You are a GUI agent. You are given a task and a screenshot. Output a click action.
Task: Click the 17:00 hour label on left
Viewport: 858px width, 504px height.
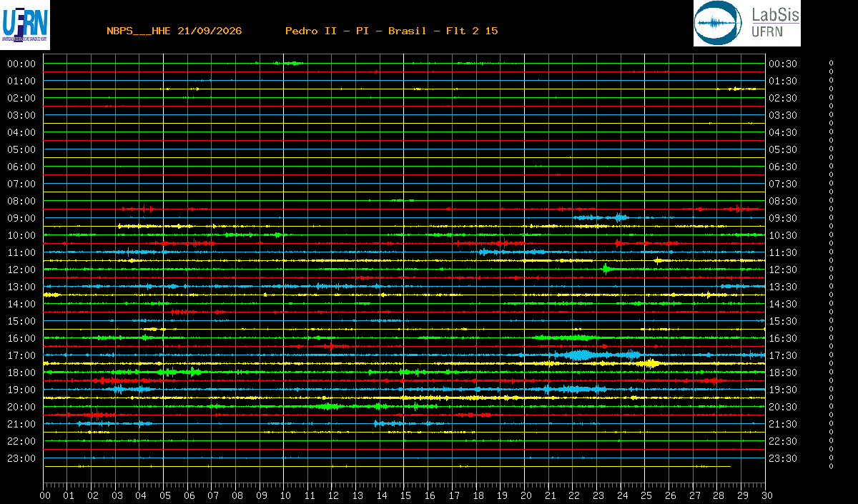coord(21,355)
